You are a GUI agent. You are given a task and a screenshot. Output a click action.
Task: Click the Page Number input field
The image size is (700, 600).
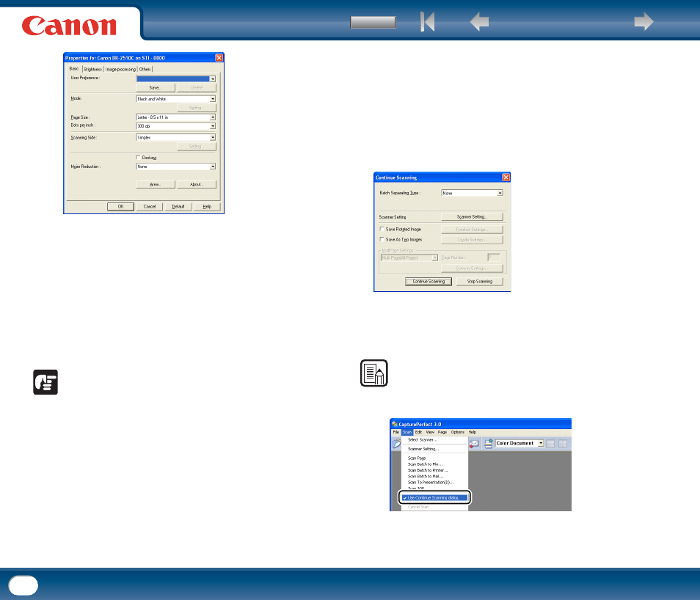click(x=494, y=257)
